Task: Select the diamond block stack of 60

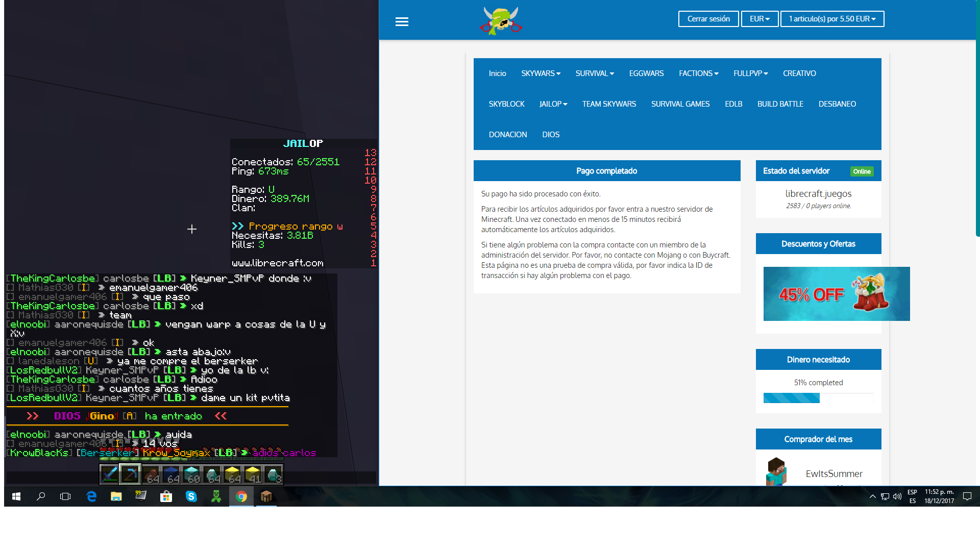Action: click(191, 474)
